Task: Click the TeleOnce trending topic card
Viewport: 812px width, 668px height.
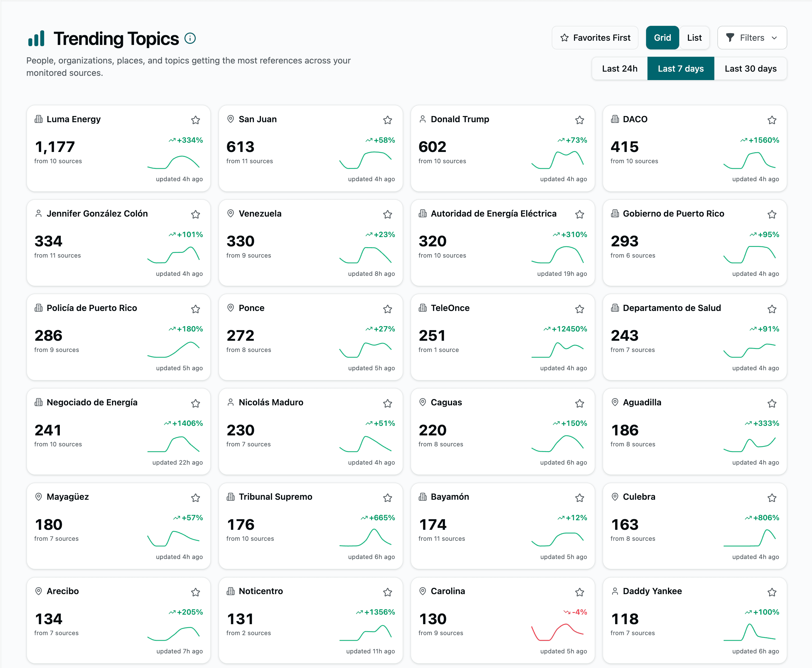Action: click(502, 337)
